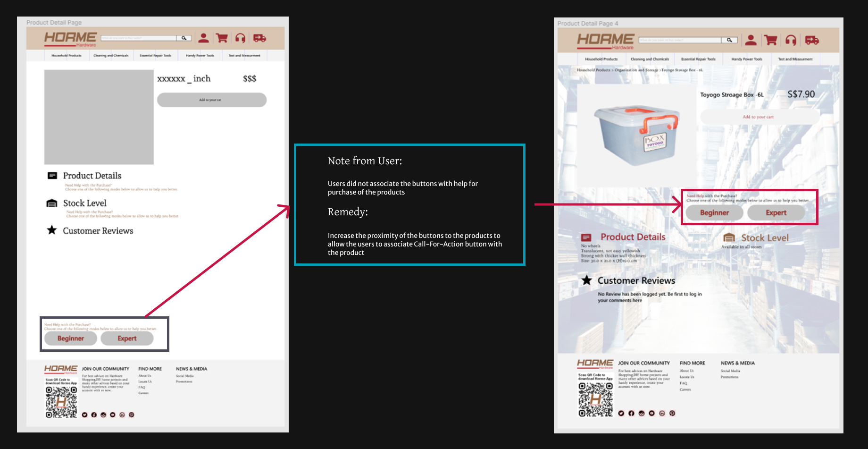
Task: Open Essential Repair Tools menu in the left wireframe
Action: point(156,56)
